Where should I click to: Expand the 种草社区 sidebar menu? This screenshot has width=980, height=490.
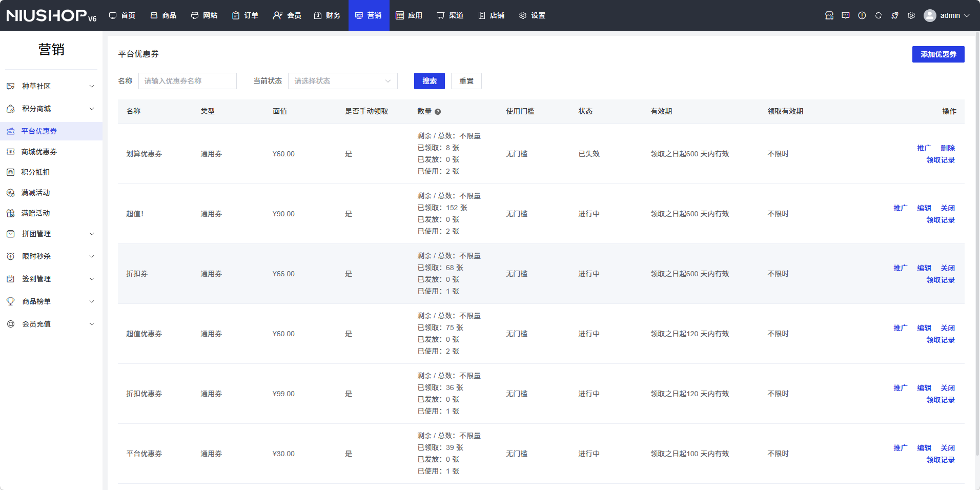point(51,86)
